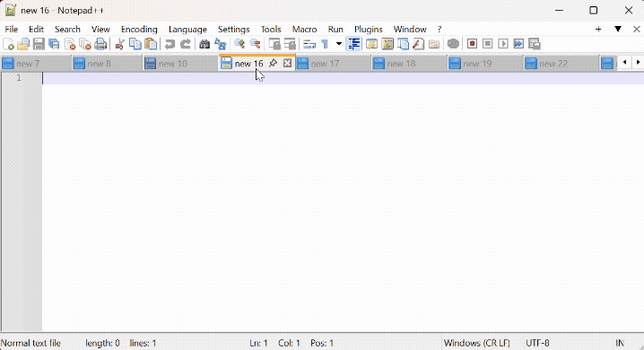The width and height of the screenshot is (644, 350).
Task: Toggle word wrap toolbar button
Action: coord(309,44)
